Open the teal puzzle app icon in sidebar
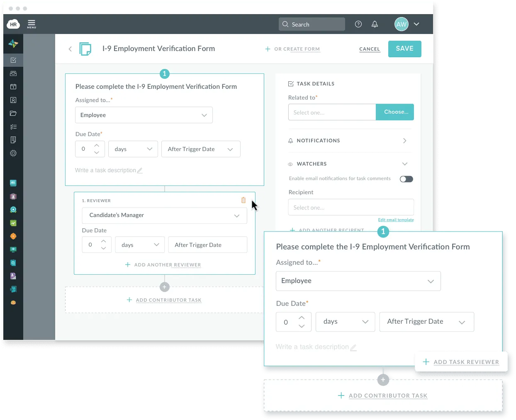516x420 pixels. point(13,289)
